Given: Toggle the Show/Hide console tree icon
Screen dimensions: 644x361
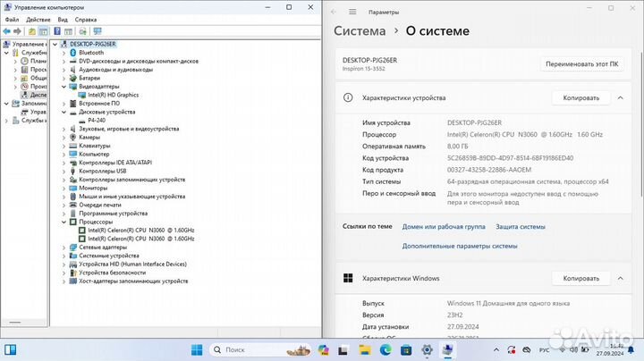Looking at the screenshot, I should 43,31.
